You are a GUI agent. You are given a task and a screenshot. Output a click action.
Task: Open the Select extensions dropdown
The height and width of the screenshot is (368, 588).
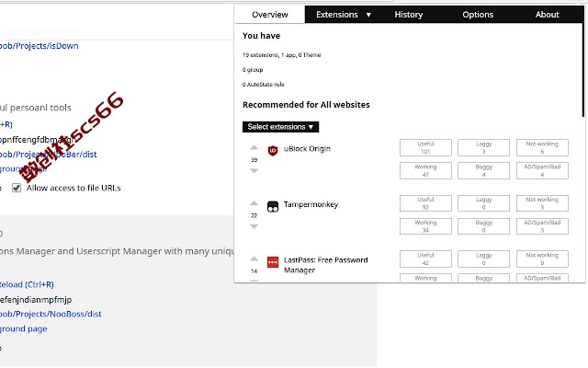[x=280, y=127]
